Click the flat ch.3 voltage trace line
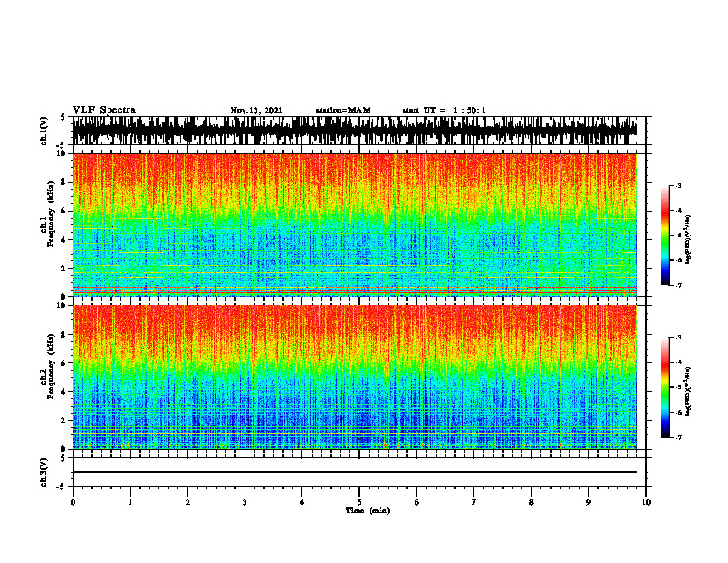Viewport: 728px width, 563px height. click(x=354, y=472)
